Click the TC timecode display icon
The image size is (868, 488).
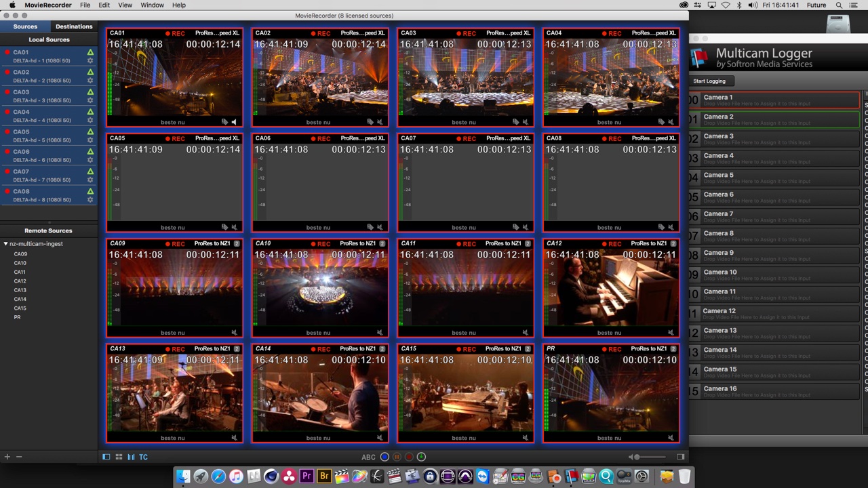(143, 457)
